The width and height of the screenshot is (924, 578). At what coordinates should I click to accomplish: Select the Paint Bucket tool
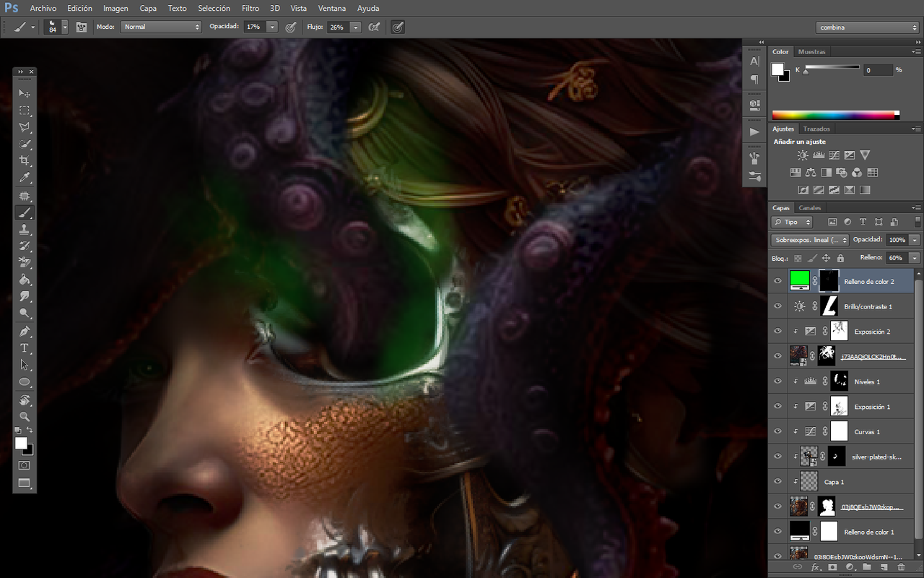(25, 280)
